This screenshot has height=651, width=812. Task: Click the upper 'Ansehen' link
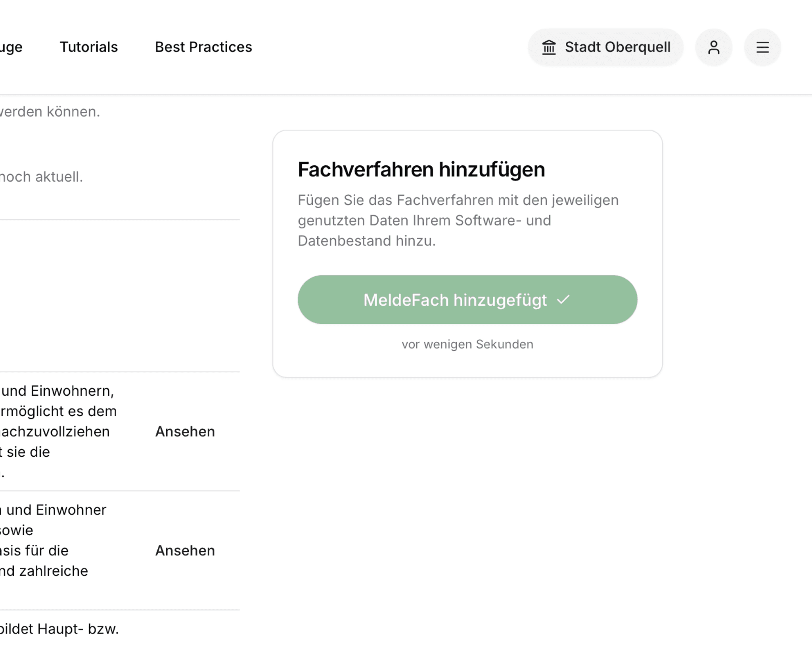click(185, 431)
